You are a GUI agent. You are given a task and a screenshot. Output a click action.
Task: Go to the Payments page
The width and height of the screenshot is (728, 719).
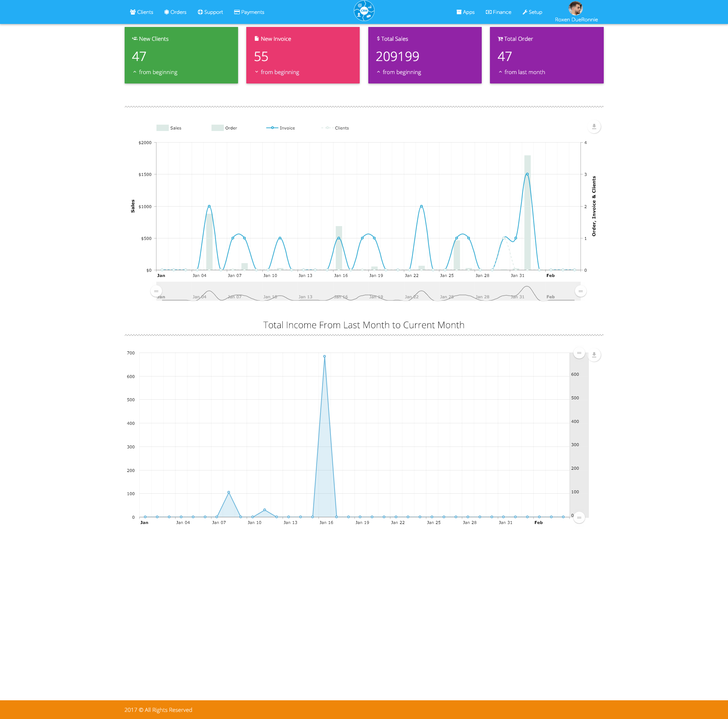point(249,12)
